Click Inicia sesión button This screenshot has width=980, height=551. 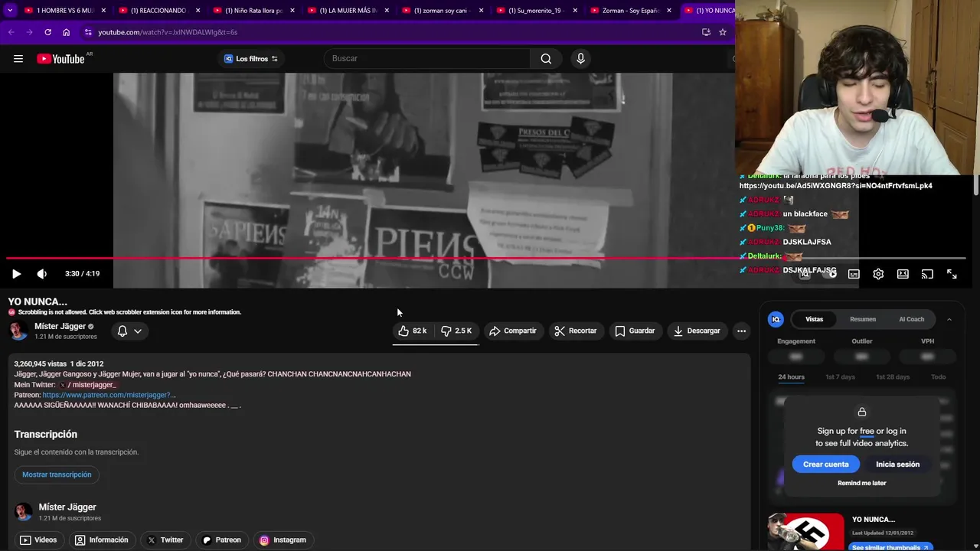tap(897, 465)
